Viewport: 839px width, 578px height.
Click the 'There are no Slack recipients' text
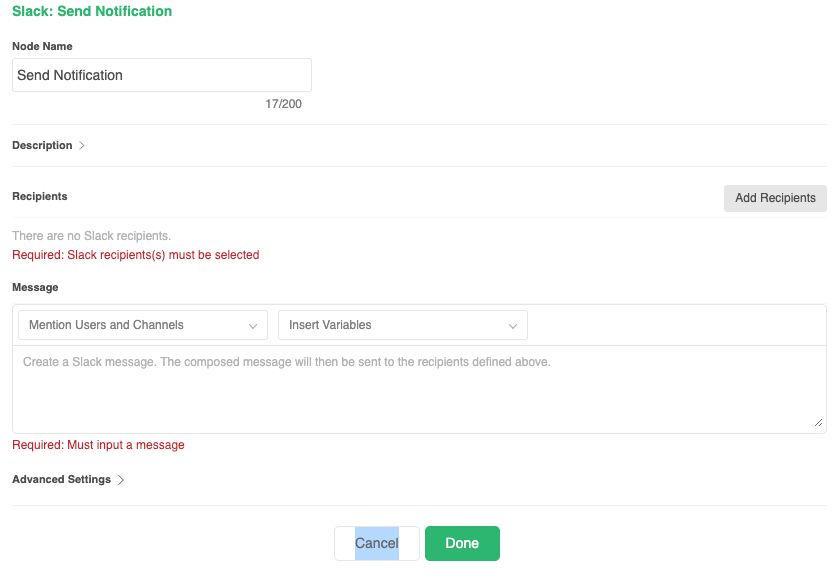point(91,236)
